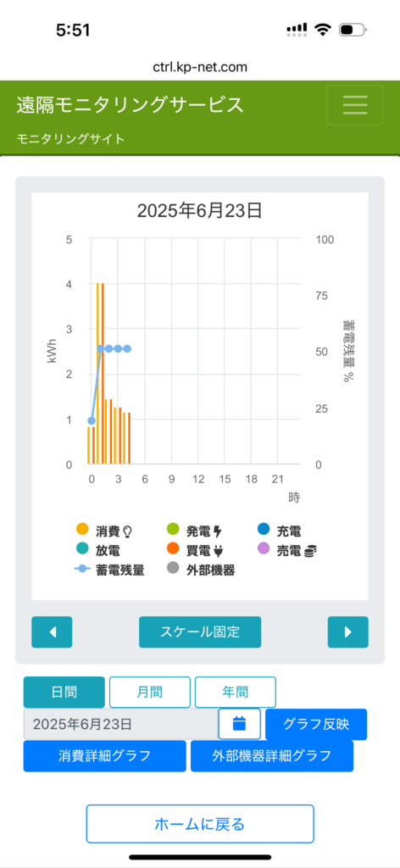400x868 pixels.
Task: Toggle the 消費 lightbulb legend item
Action: [105, 531]
